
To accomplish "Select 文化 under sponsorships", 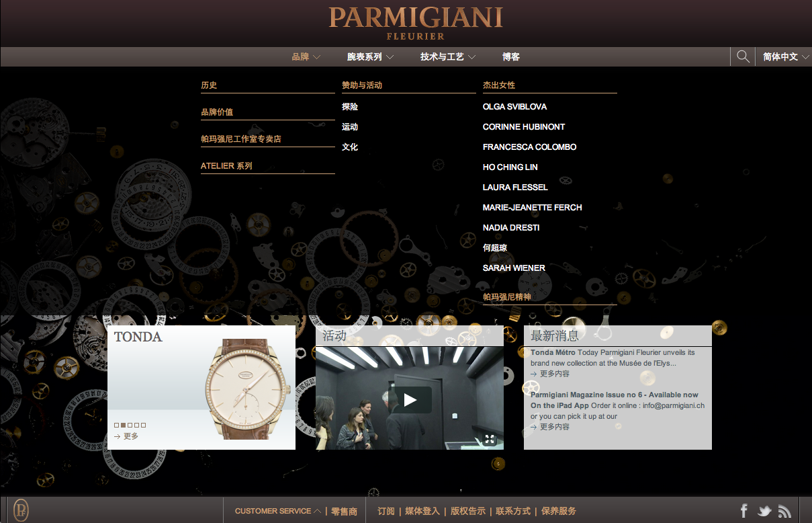I will coord(350,147).
